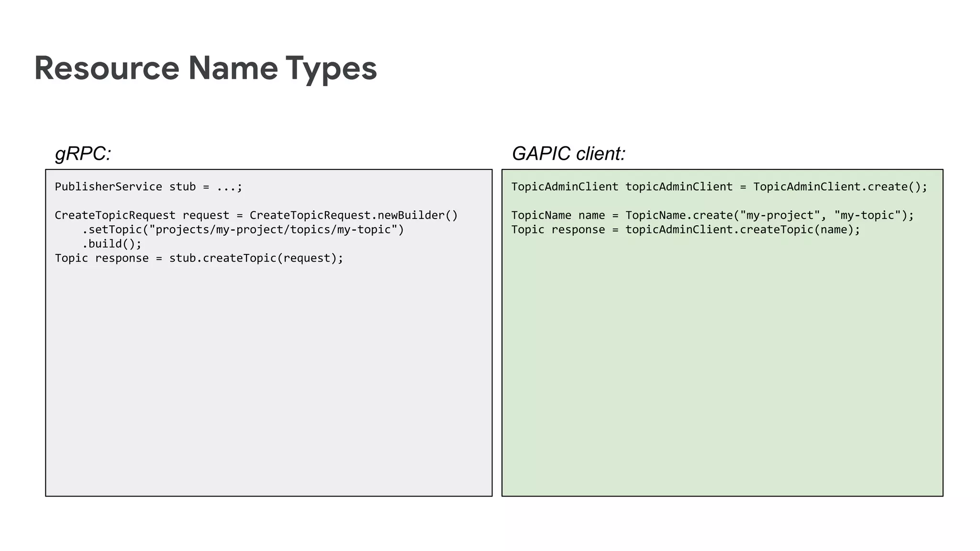Screen dimensions: 980x551
Task: Click the 'Resource Name Types' slide title
Action: coord(206,68)
